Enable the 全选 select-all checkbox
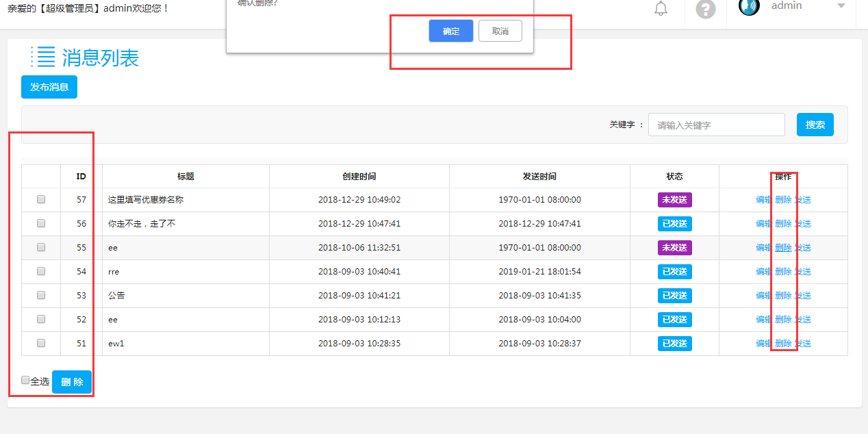Image resolution: width=868 pixels, height=434 pixels. 25,381
